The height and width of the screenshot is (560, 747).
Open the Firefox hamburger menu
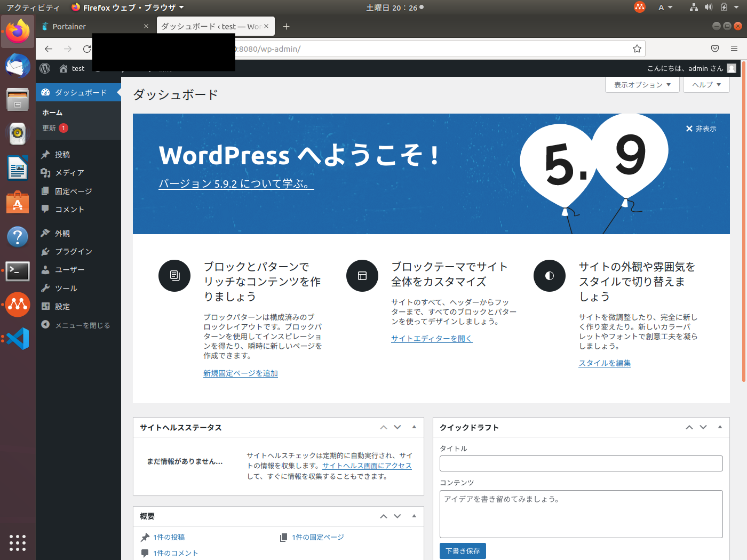coord(734,49)
